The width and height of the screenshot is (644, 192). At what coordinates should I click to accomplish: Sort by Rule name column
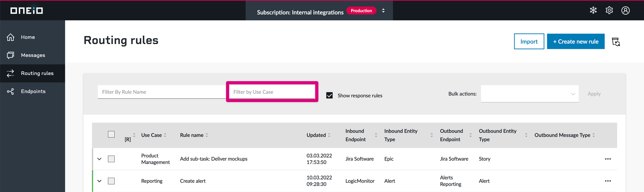pos(207,135)
